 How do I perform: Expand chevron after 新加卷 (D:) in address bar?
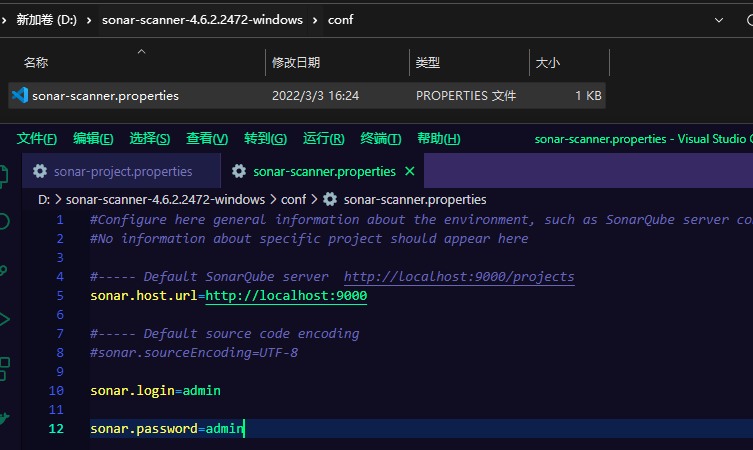(x=89, y=20)
